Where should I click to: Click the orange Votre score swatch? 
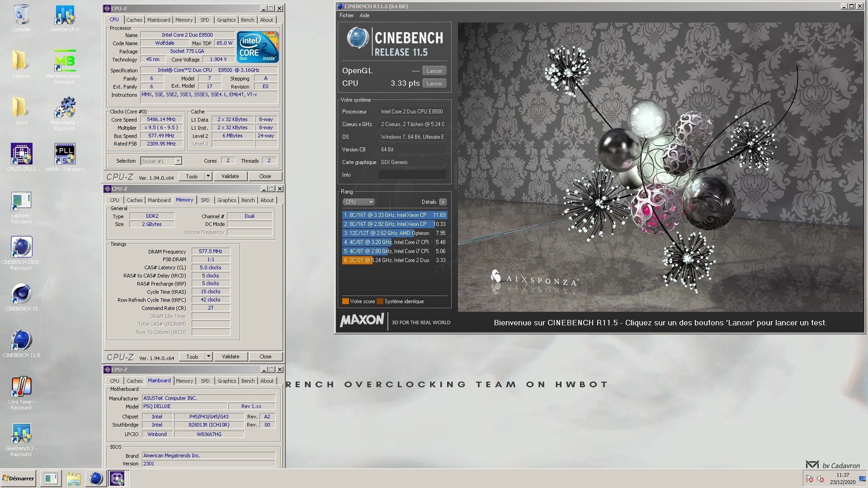click(345, 301)
